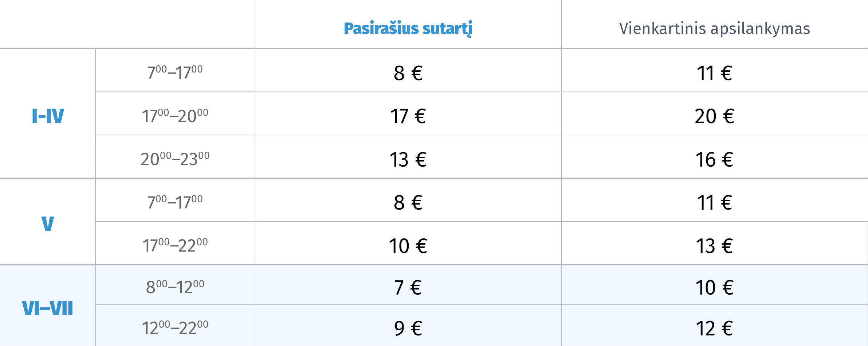868x346 pixels.
Task: Click the 20:00–23:00 time slot
Action: point(175,159)
